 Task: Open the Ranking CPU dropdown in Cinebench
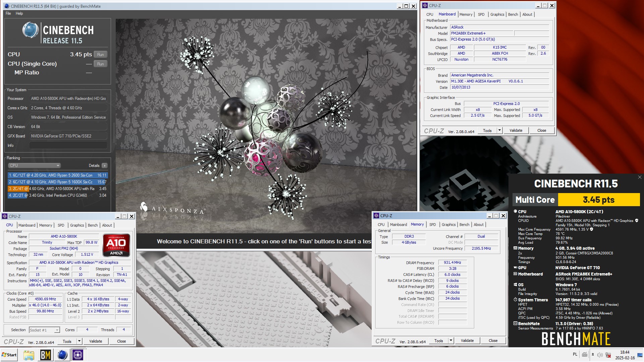point(34,165)
